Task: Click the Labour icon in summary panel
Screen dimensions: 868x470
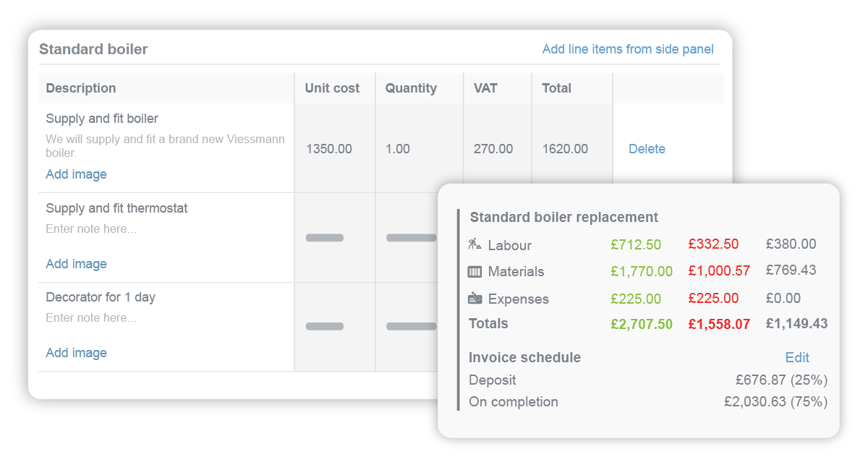Action: (x=475, y=244)
